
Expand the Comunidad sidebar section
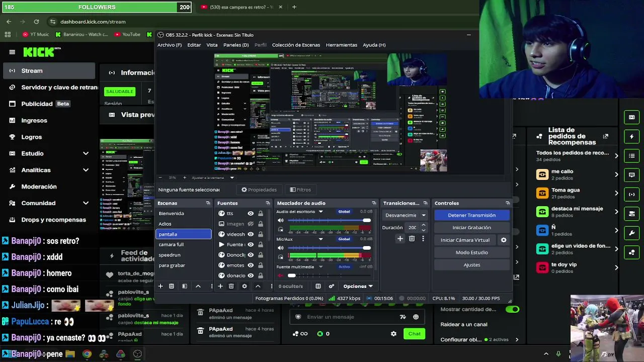(86, 203)
